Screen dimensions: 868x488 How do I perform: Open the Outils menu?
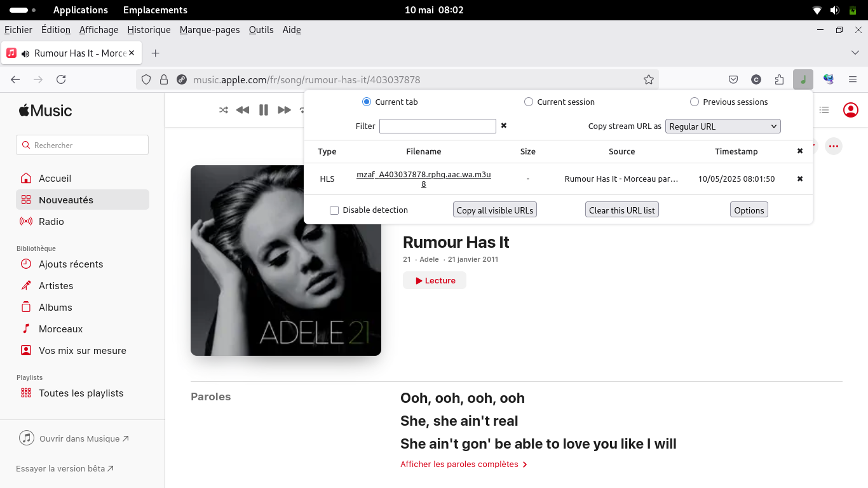[x=261, y=30]
